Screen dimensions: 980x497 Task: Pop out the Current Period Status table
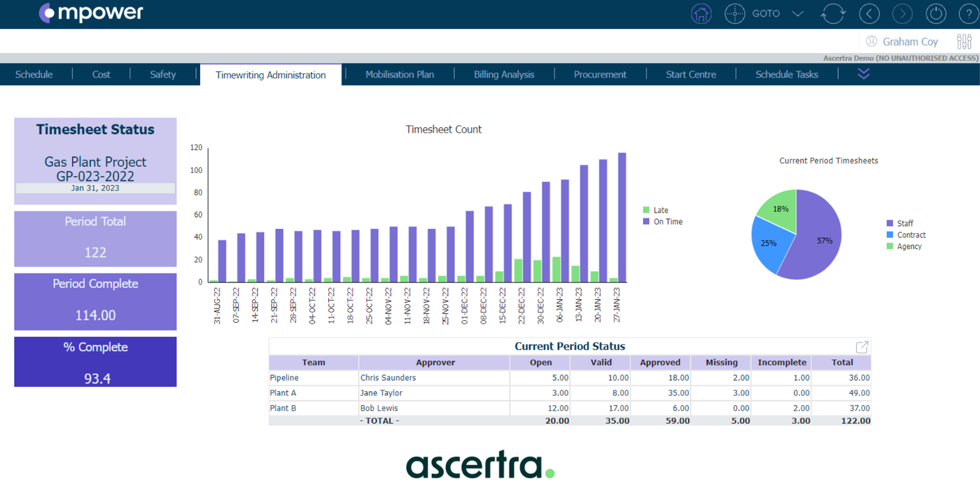pyautogui.click(x=862, y=347)
